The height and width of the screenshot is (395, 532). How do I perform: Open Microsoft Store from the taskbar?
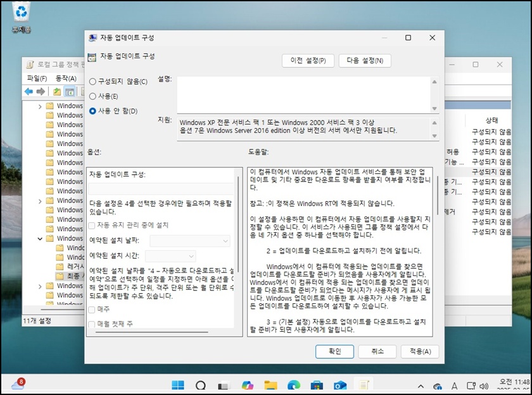317,385
